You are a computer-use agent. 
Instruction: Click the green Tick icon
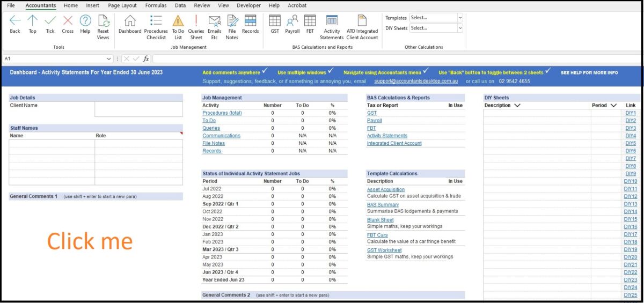(50, 21)
